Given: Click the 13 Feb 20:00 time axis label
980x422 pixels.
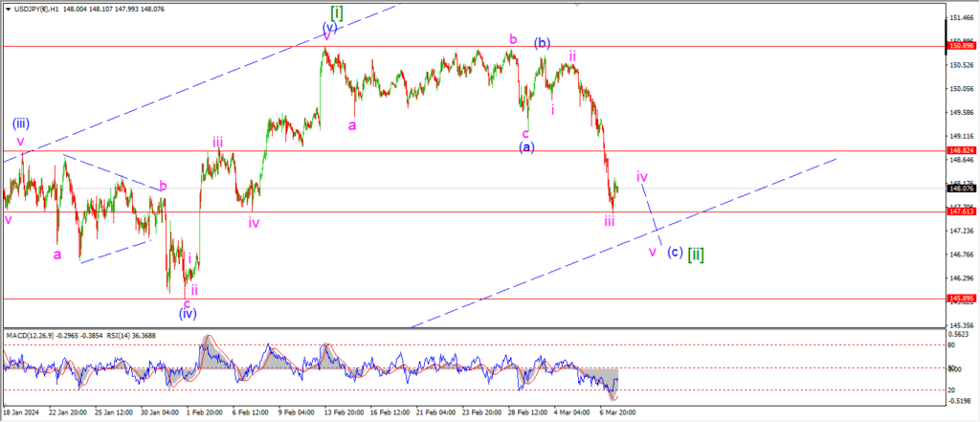Looking at the screenshot, I should pyautogui.click(x=343, y=412).
